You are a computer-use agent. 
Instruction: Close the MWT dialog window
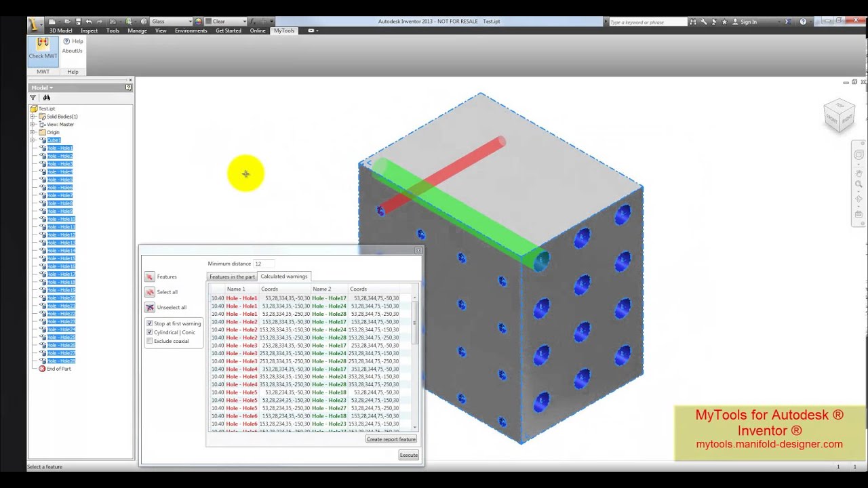click(418, 250)
